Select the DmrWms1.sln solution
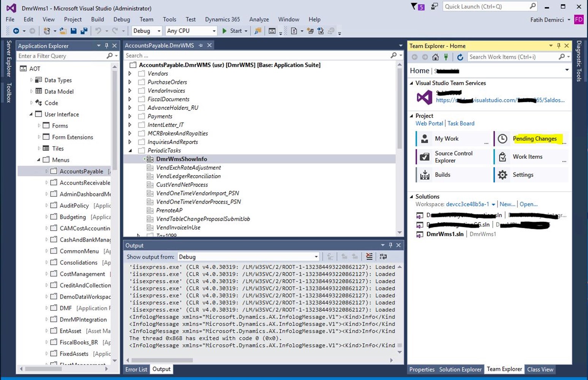Viewport: 588px width, 380px height. tap(445, 234)
